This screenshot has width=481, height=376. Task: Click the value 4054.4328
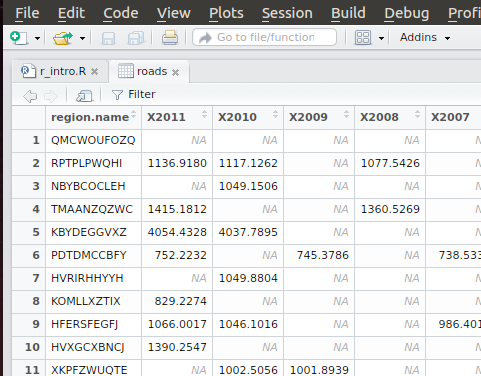click(177, 232)
